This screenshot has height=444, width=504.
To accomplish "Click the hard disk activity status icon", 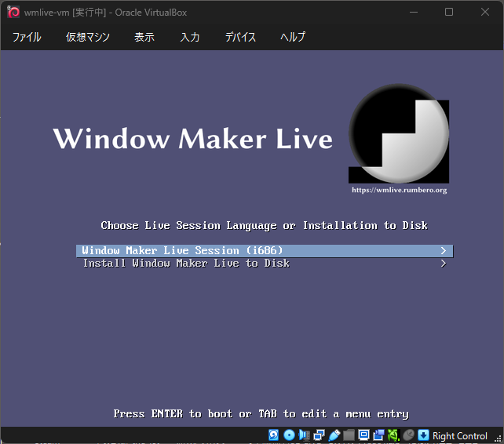I will click(273, 435).
